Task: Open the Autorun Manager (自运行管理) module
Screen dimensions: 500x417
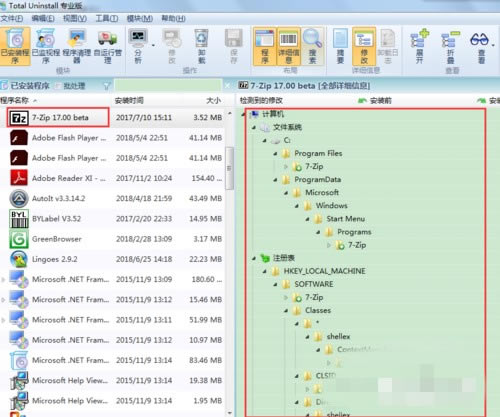Action: pyautogui.click(x=107, y=46)
